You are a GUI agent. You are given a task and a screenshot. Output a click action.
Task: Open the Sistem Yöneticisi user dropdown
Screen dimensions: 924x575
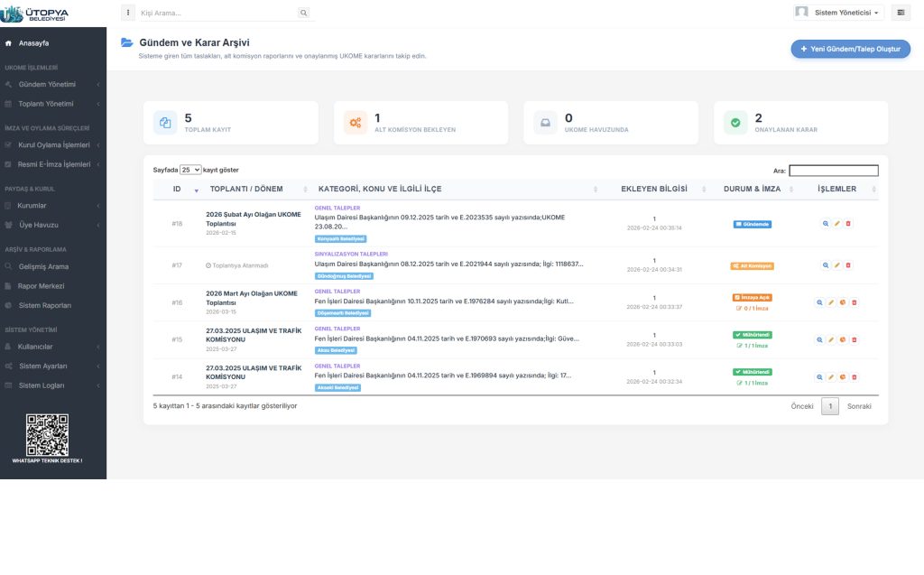tap(837, 13)
